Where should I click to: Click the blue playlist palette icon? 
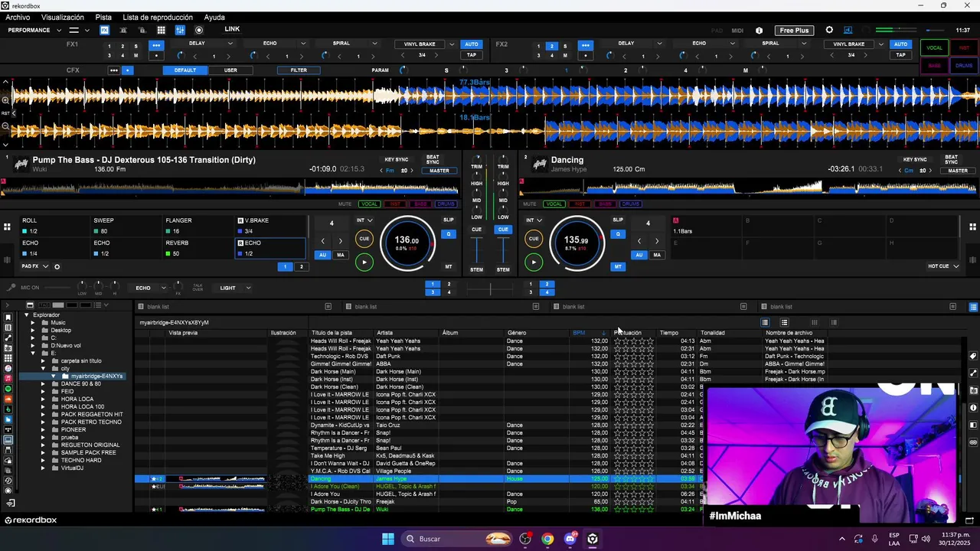pyautogui.click(x=973, y=307)
